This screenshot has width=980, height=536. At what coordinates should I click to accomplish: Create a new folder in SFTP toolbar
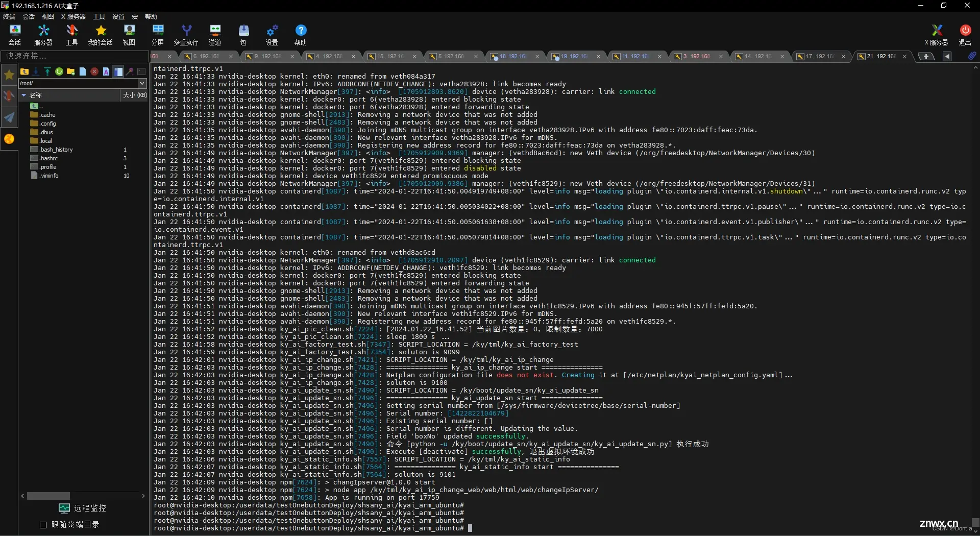click(x=71, y=71)
